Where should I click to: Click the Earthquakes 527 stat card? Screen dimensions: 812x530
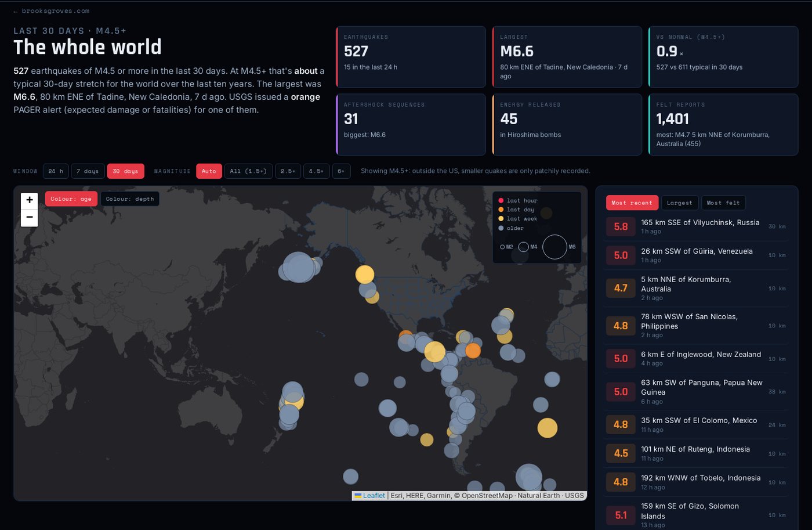[x=411, y=57]
